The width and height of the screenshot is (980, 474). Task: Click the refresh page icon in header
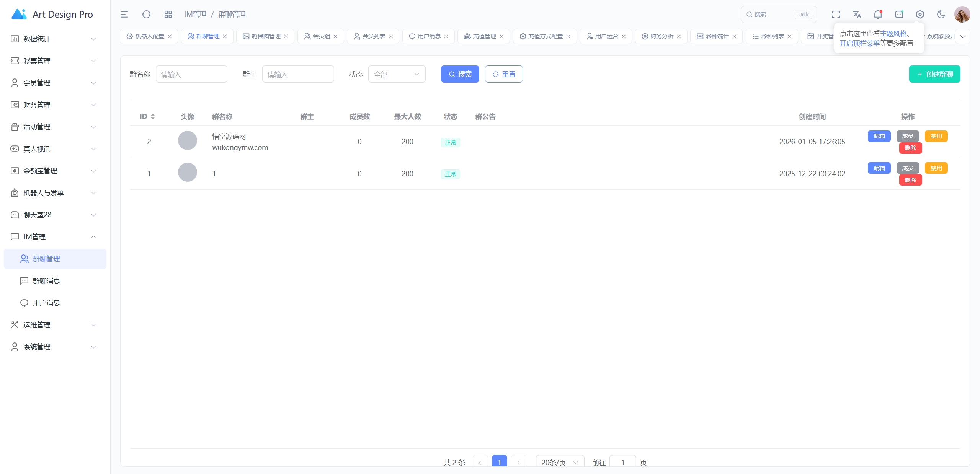click(146, 15)
